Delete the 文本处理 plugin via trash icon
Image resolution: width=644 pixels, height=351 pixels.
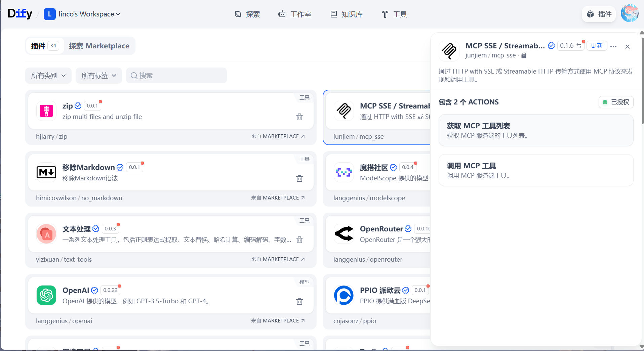tap(299, 240)
